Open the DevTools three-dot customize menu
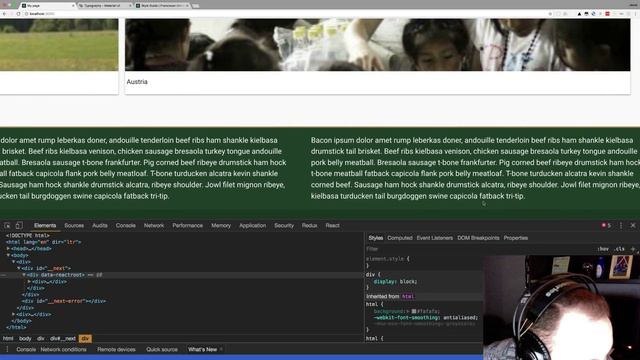The height and width of the screenshot is (360, 640). click(x=621, y=225)
